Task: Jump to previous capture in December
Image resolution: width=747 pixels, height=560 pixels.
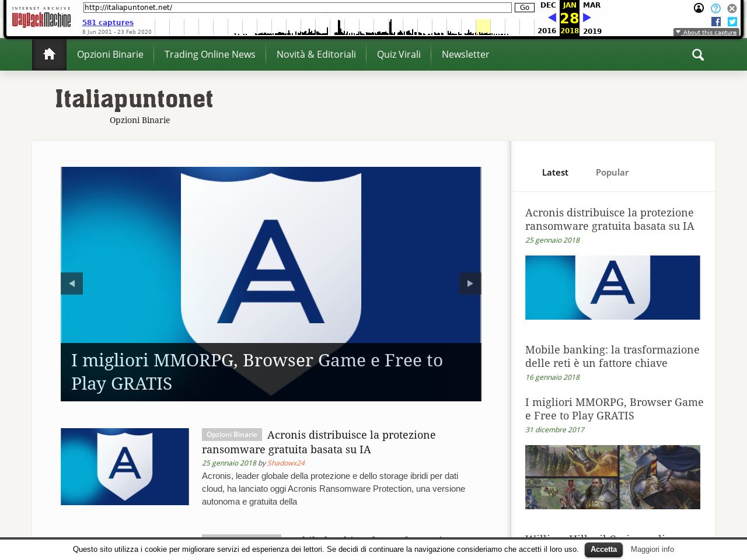Action: pyautogui.click(x=551, y=17)
